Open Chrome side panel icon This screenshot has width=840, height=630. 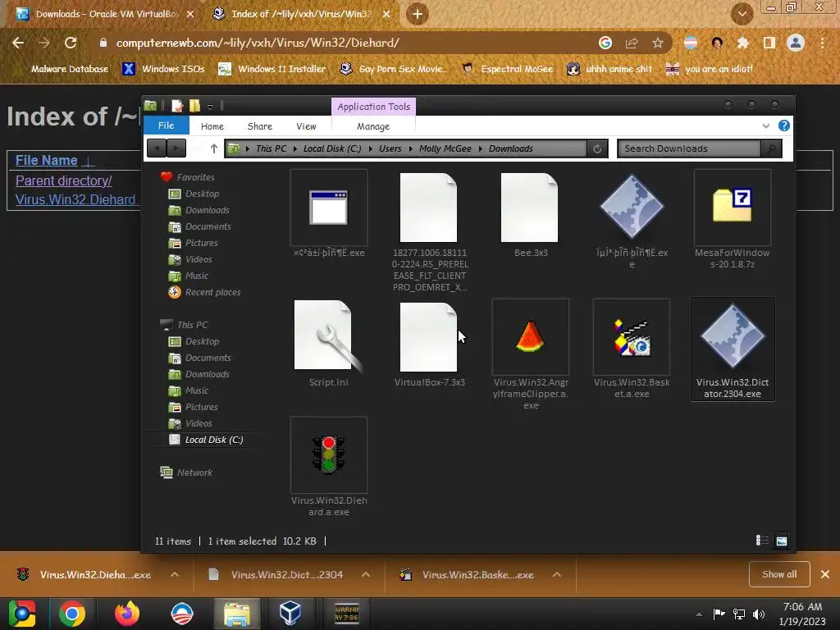pyautogui.click(x=769, y=43)
